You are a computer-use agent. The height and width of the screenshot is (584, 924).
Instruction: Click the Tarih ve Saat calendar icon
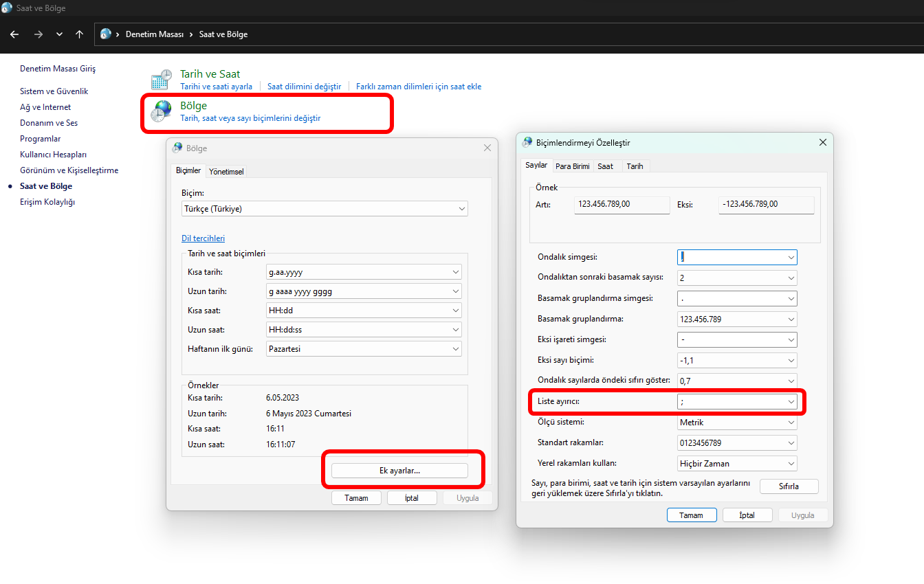(162, 80)
